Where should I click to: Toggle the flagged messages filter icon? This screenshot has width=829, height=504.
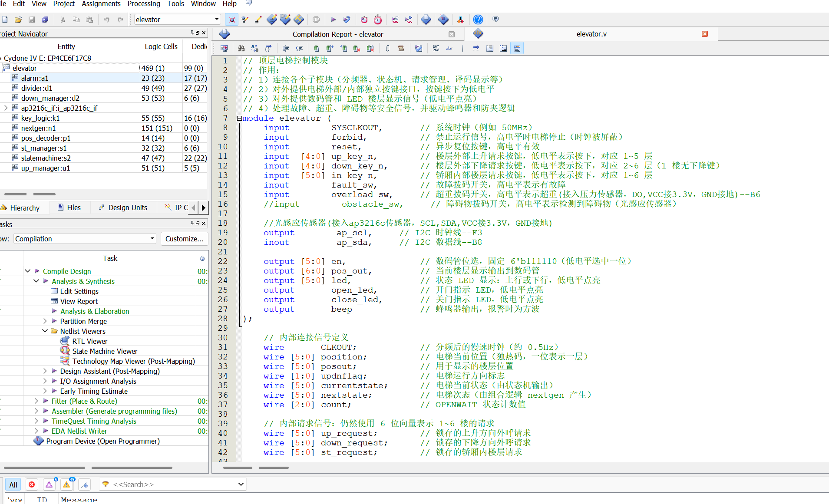[x=85, y=484]
